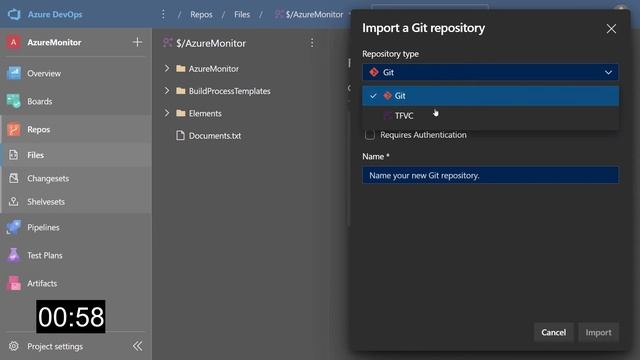Click the AzureMonitor project name

point(54,42)
